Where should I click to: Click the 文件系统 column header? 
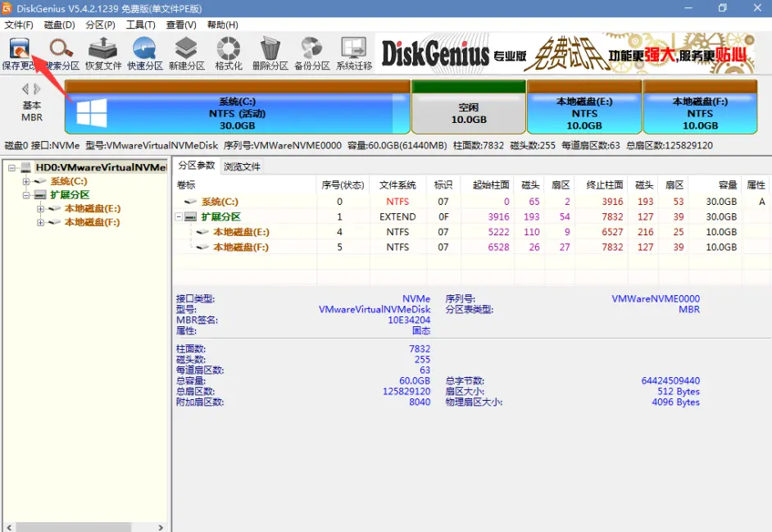pyautogui.click(x=397, y=185)
